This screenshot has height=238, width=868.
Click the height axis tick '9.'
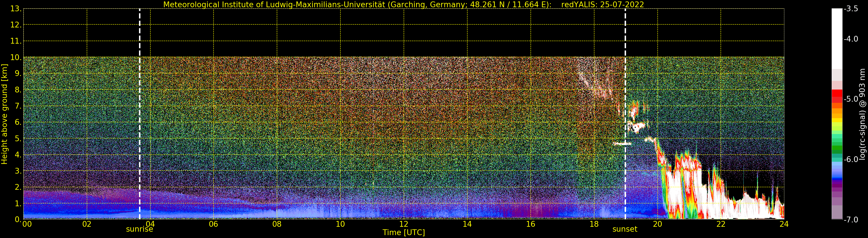tap(18, 74)
